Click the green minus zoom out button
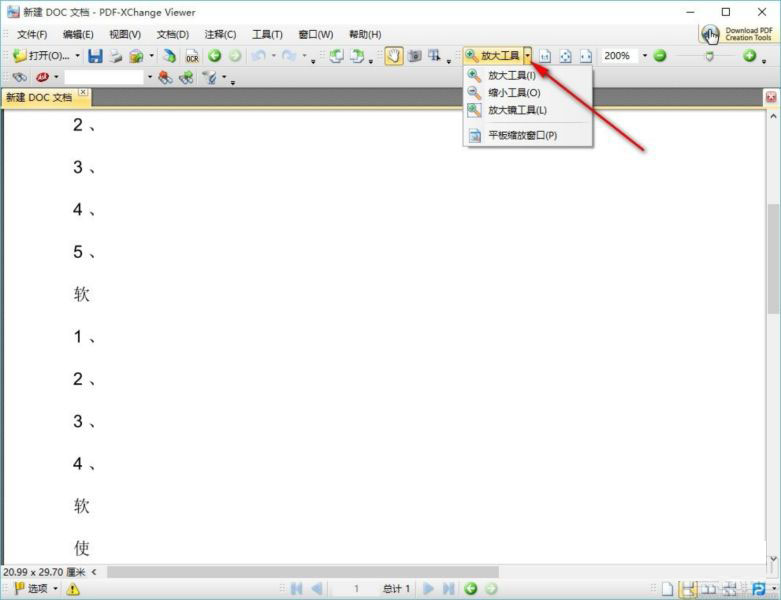 click(x=659, y=56)
